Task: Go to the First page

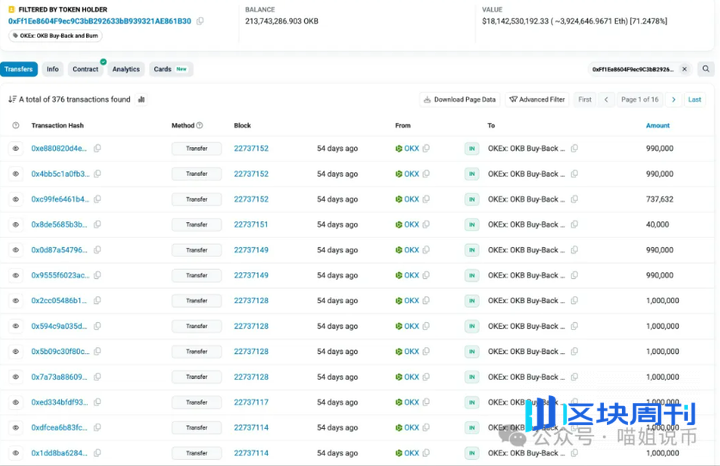Action: 585,100
